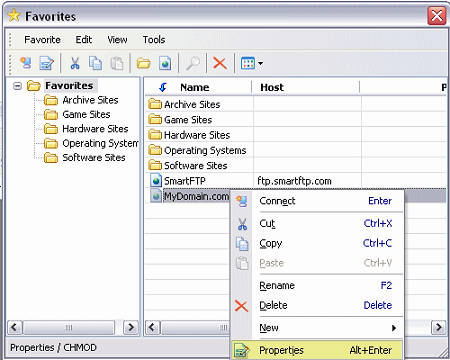Click the Find magnifier toolbar icon
Screen dimensions: 450x360
pos(193,63)
